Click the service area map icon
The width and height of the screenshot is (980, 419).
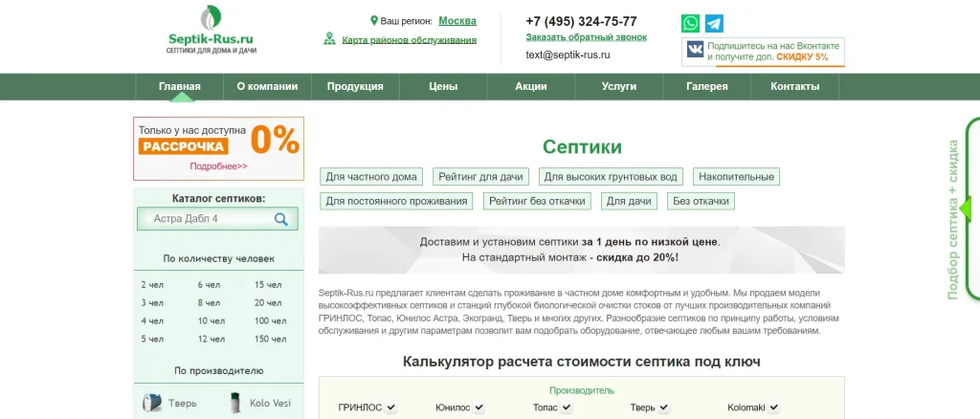coord(329,38)
